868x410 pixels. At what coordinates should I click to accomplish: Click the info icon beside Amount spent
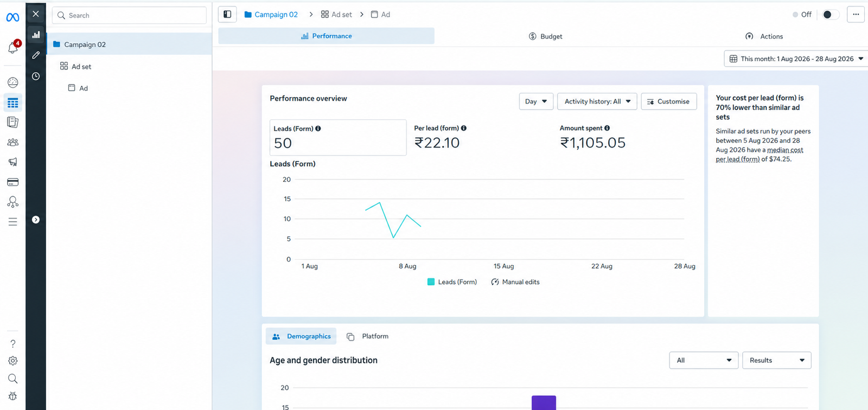607,128
